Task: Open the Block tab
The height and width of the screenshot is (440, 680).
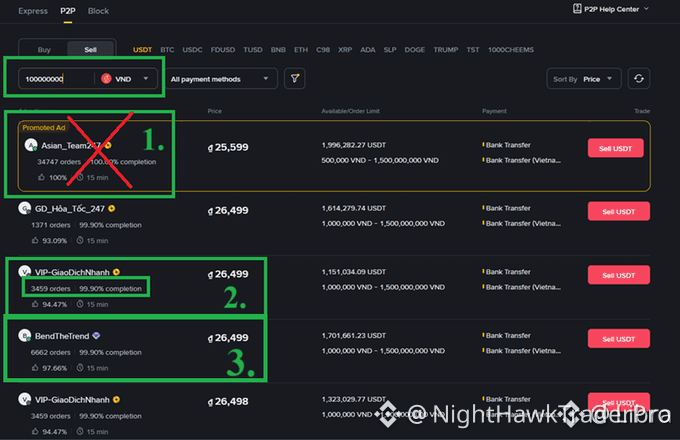Action: [98, 11]
